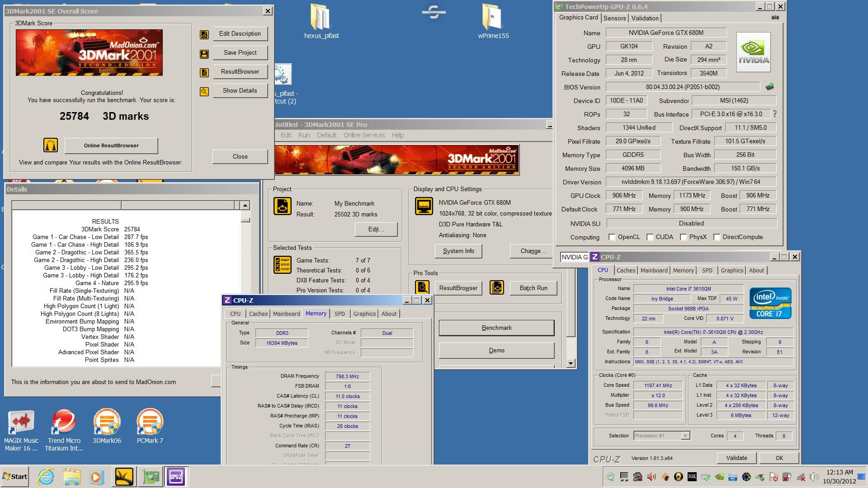Viewport: 868px width, 488px height.
Task: Launch the PCMark 7 desktop shortcut
Action: [150, 426]
